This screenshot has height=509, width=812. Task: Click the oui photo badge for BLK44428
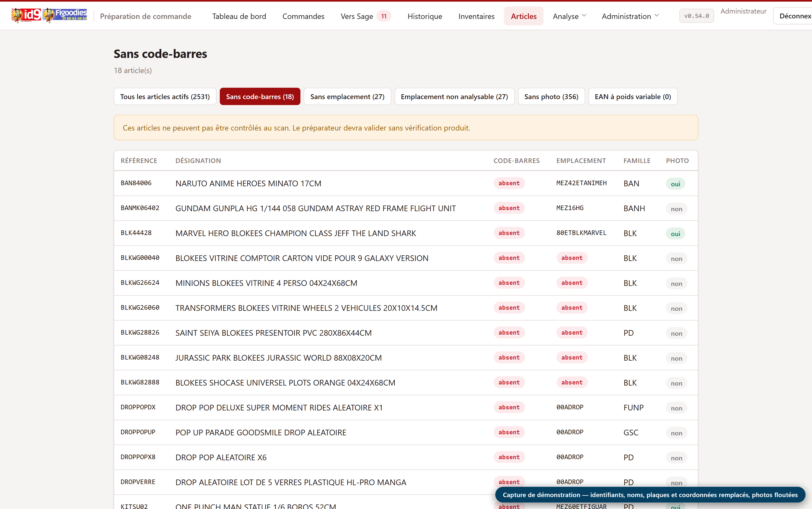click(x=675, y=234)
